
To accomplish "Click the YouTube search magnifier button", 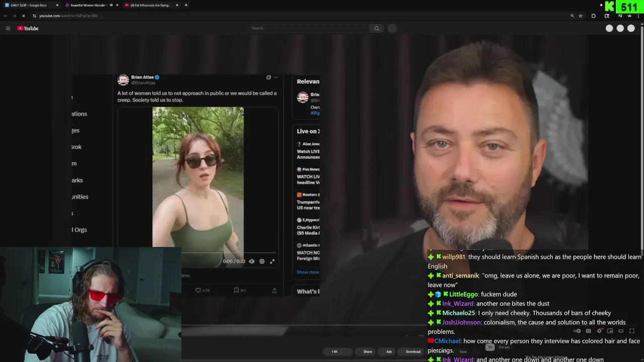I will [376, 28].
